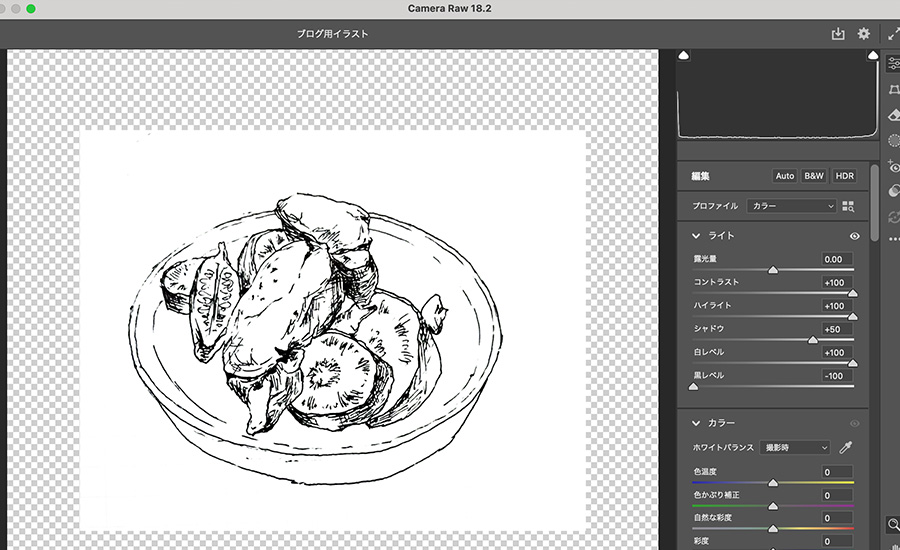Open Camera Raw preferences gear
The height and width of the screenshot is (550, 900).
point(864,34)
